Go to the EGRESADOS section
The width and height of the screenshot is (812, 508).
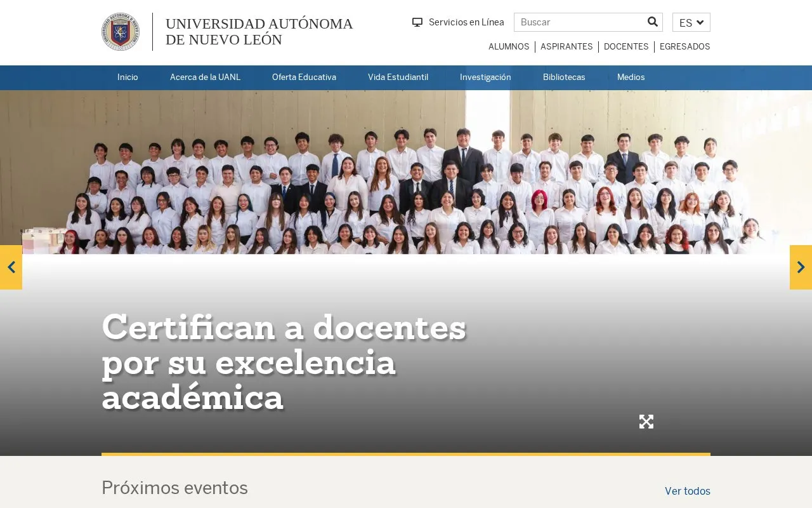pyautogui.click(x=685, y=46)
